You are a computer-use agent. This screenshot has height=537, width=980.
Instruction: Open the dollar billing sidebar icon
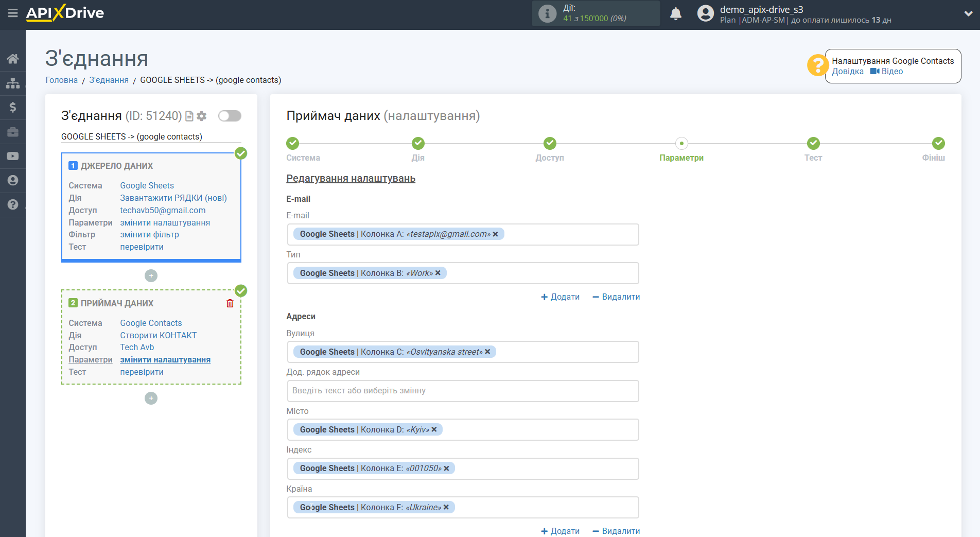(x=13, y=107)
